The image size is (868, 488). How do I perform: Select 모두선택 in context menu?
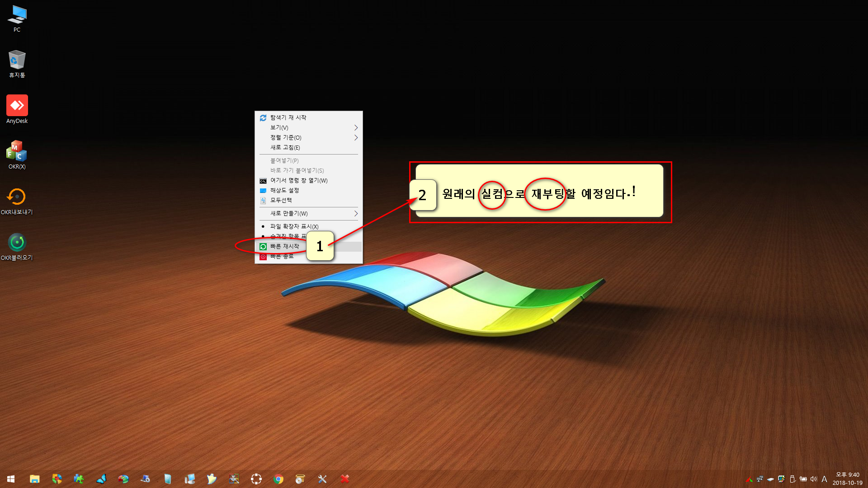(308, 200)
